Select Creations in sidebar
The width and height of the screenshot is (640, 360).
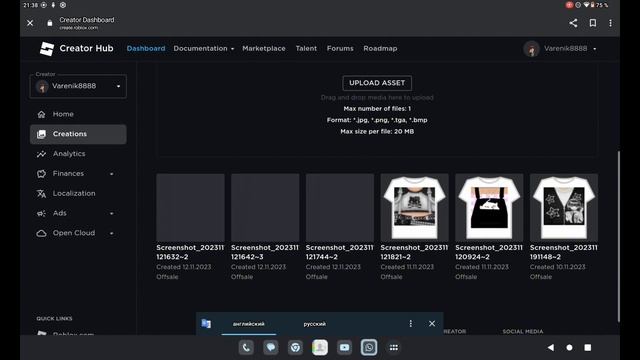[78, 134]
